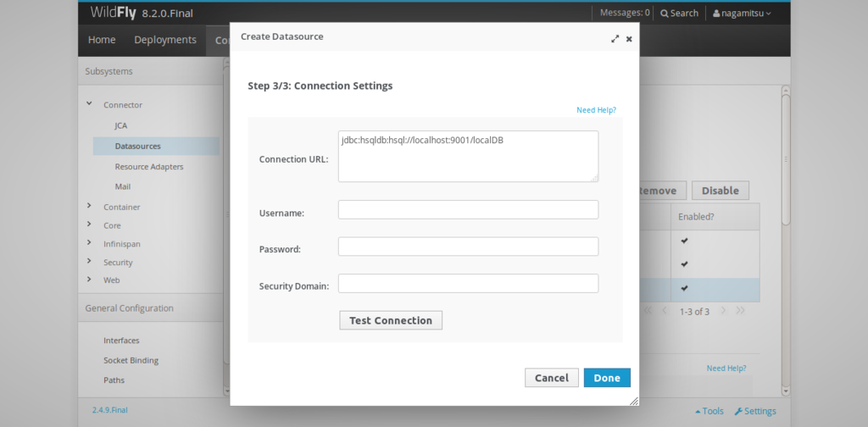Click the first Enabled checkmark

[684, 241]
